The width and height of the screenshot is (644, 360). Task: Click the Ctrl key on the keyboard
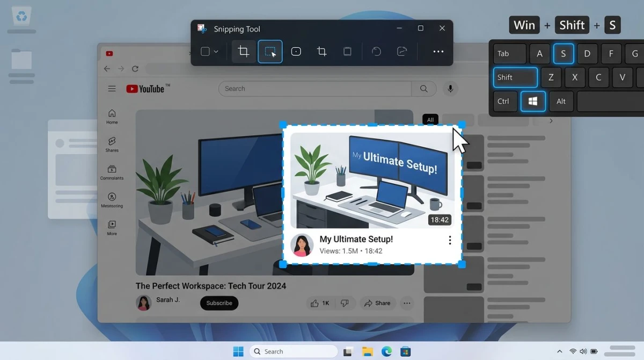[x=505, y=101]
